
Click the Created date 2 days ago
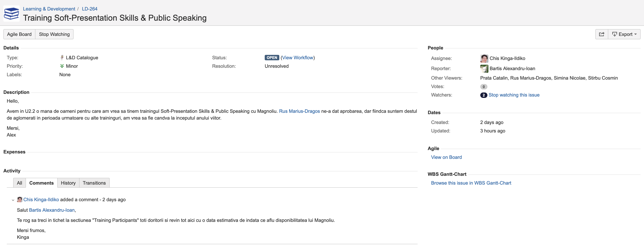click(x=491, y=122)
